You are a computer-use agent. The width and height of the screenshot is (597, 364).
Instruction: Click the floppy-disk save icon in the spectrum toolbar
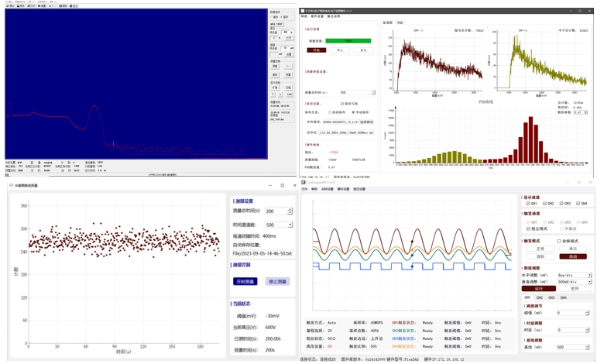click(x=18, y=5)
